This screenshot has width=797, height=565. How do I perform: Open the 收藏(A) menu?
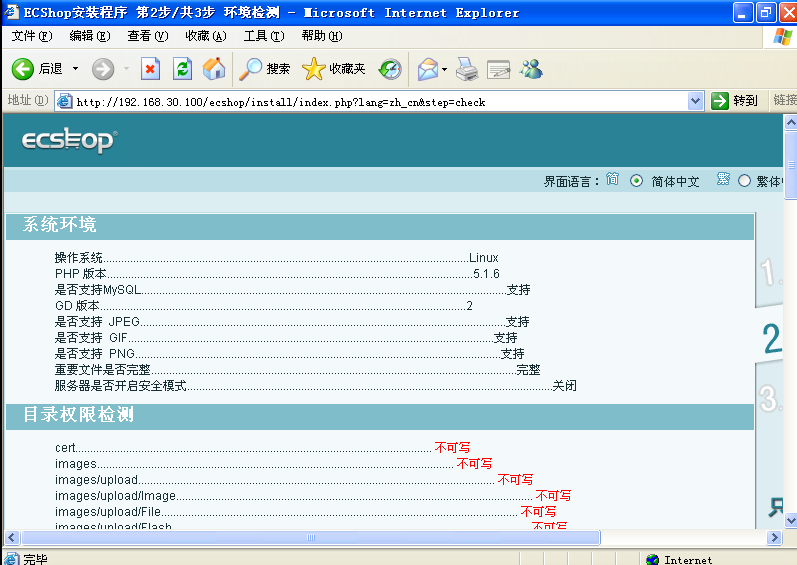[205, 36]
